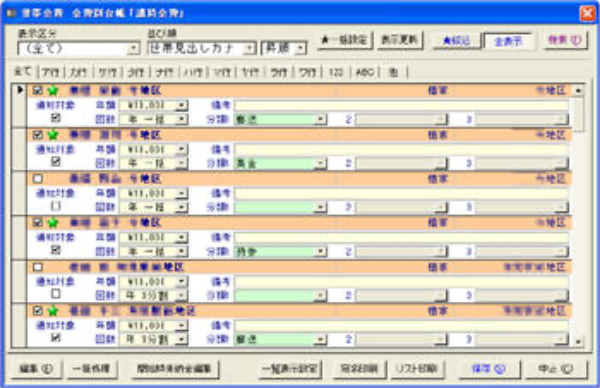Open the 昇順 sort direction dropdown

(x=300, y=49)
